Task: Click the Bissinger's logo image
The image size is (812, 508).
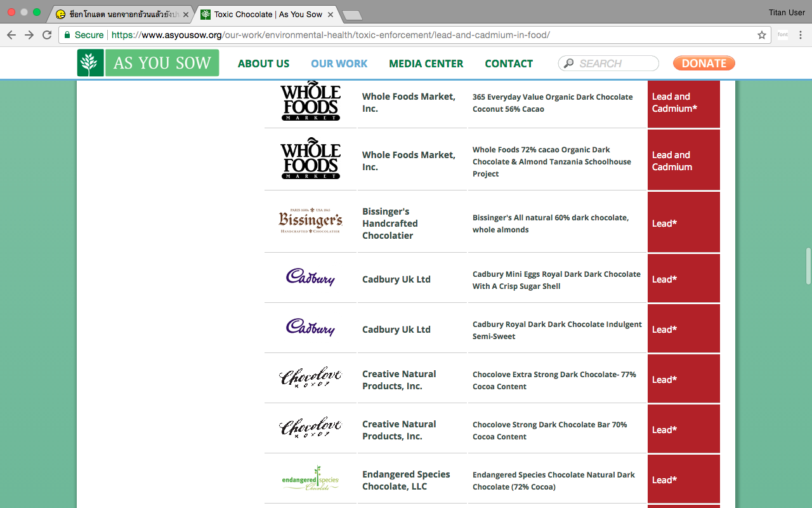Action: pyautogui.click(x=311, y=220)
